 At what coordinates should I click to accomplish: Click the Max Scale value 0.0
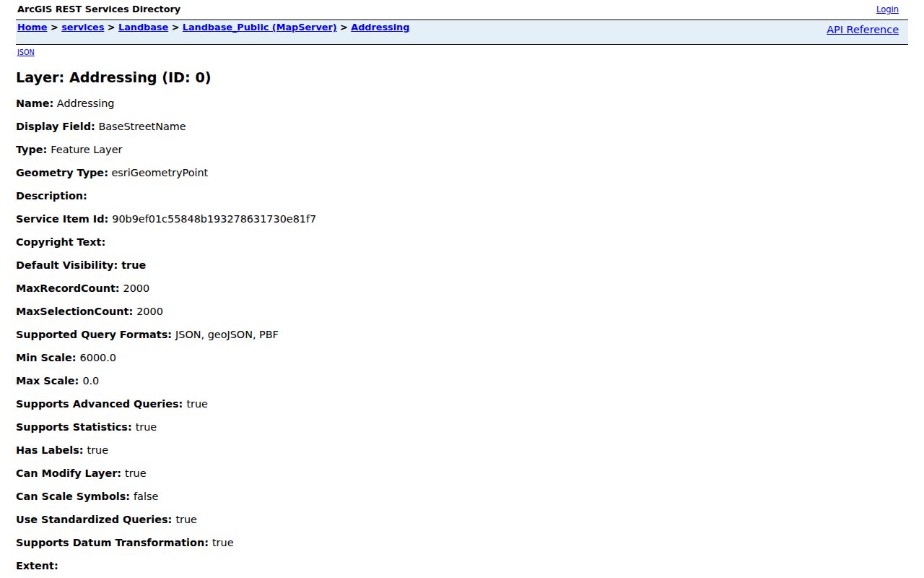coord(91,381)
